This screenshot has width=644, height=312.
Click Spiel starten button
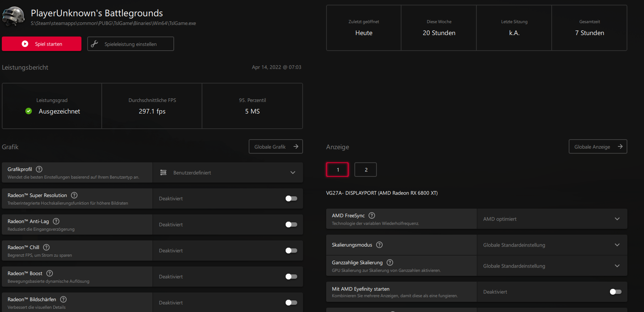42,44
